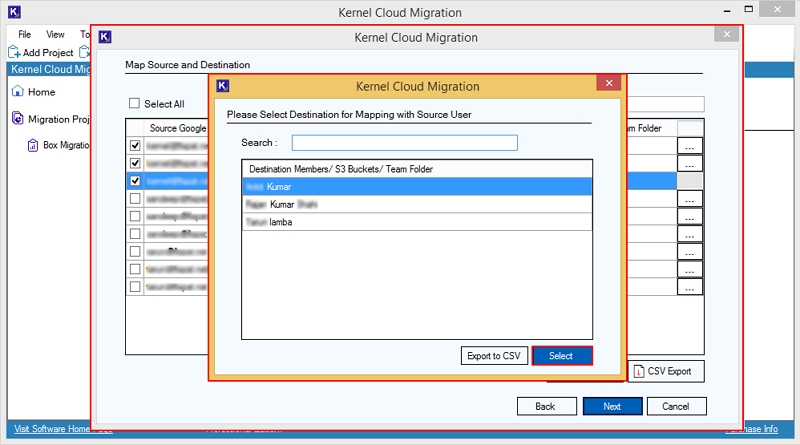Open the File menu
Viewport: 800px width, 445px height.
[24, 34]
